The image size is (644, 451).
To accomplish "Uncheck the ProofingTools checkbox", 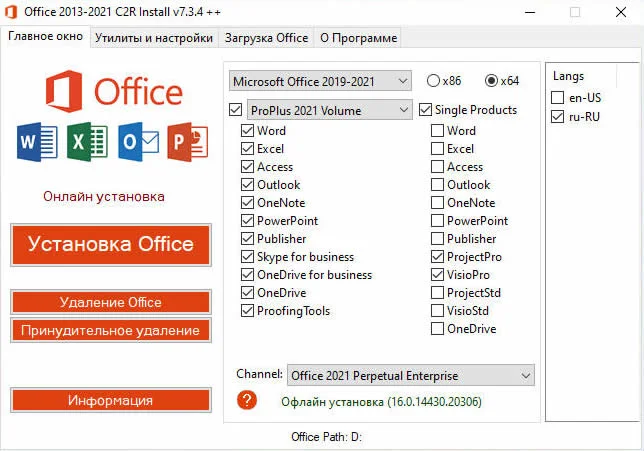I will point(247,311).
